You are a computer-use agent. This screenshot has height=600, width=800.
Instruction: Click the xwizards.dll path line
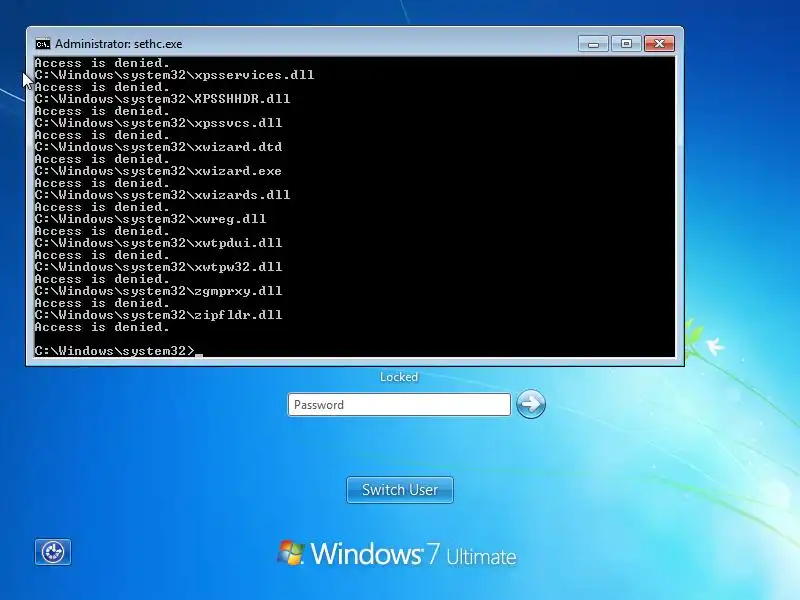pos(162,195)
